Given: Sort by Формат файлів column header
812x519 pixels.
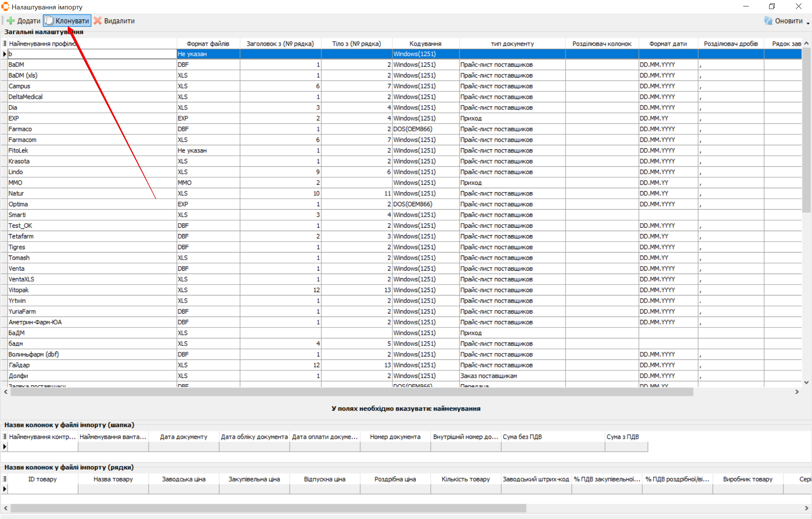Looking at the screenshot, I should pos(208,44).
